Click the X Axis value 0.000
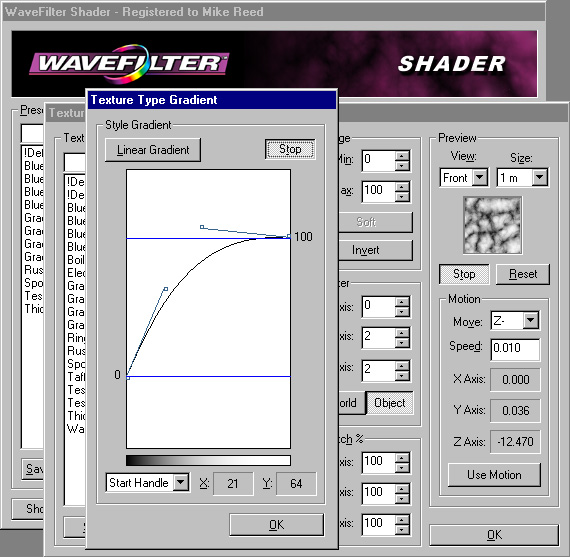 [x=515, y=380]
